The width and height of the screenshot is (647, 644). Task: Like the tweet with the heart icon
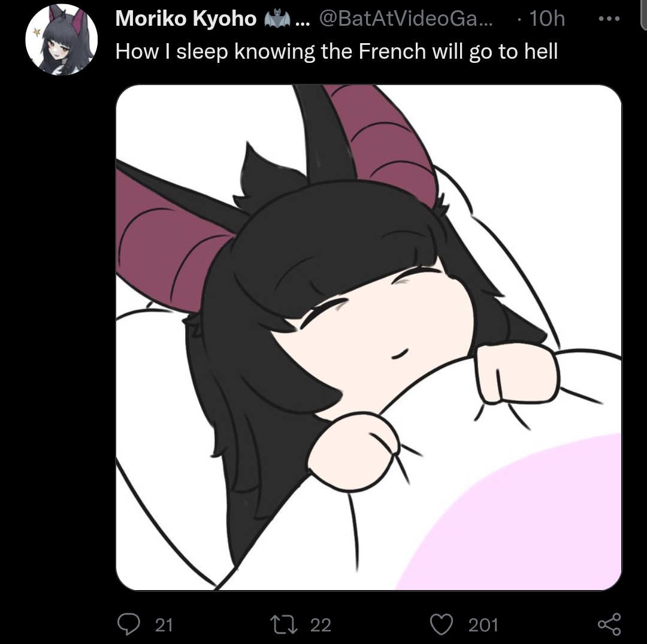(442, 624)
